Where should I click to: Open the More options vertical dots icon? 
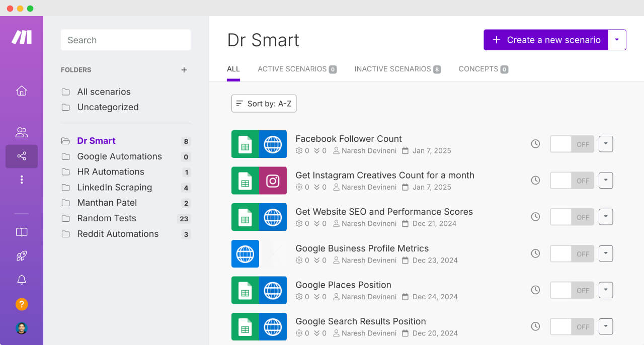tap(22, 180)
